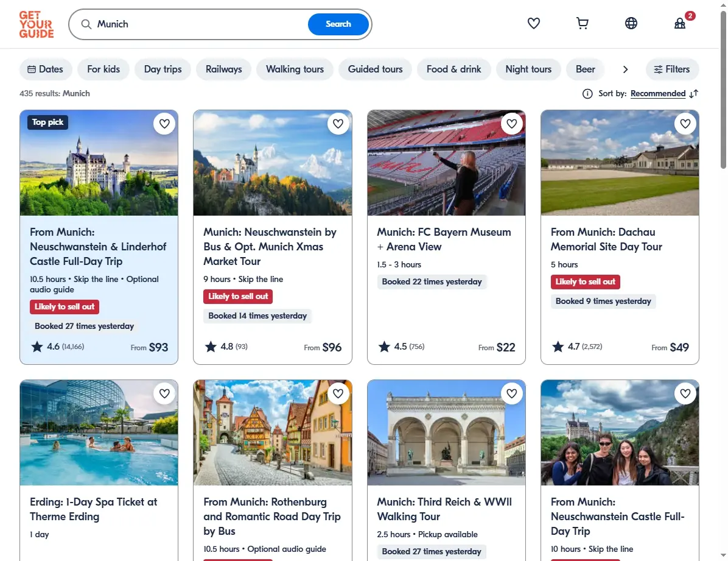
Task: Click the 435 results: Munich text
Action: [55, 93]
